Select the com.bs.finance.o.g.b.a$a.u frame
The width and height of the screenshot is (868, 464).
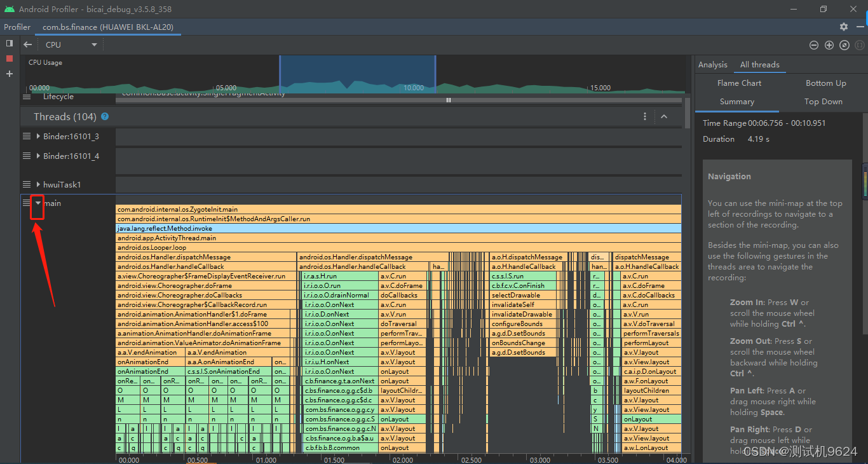pyautogui.click(x=340, y=438)
